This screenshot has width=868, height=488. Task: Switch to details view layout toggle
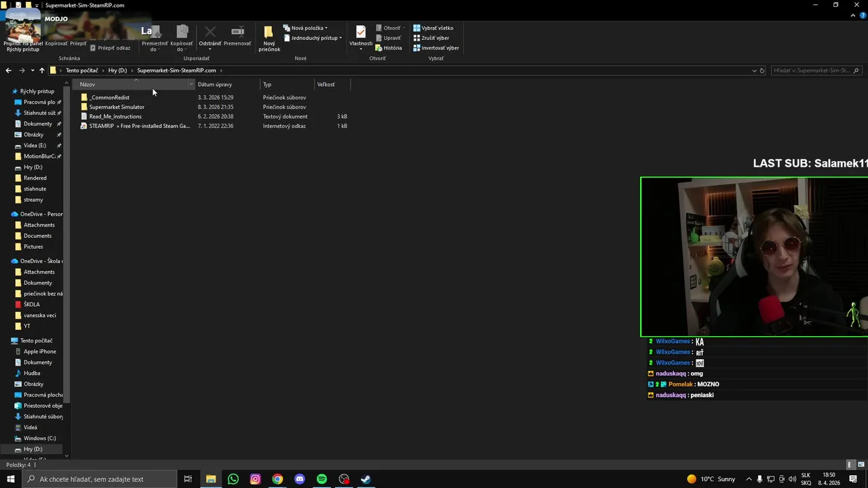tap(850, 465)
